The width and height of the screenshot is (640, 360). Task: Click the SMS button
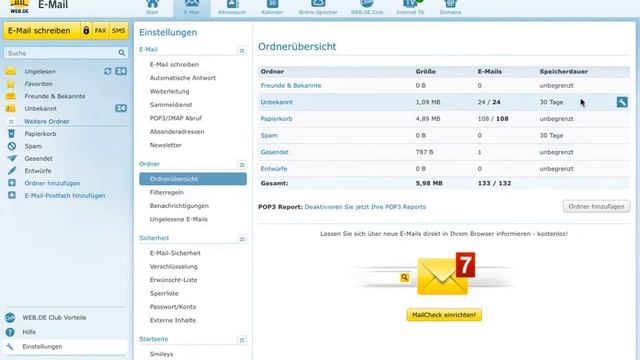click(x=118, y=31)
